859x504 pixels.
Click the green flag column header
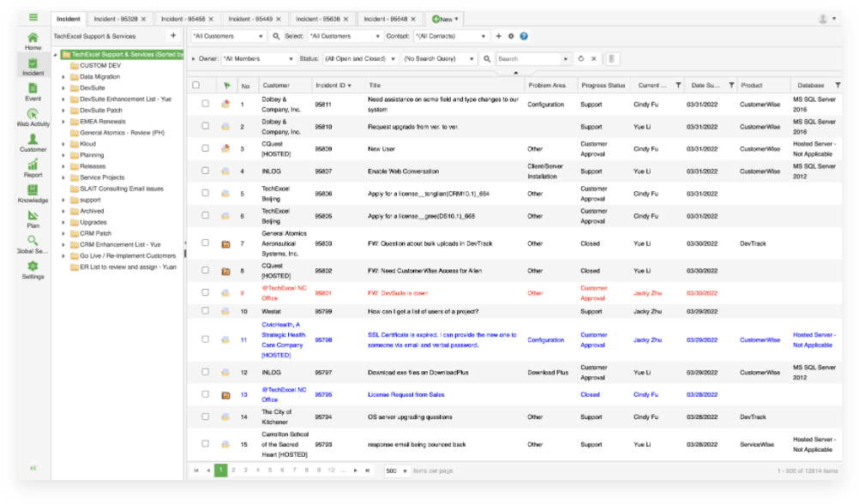(x=227, y=86)
